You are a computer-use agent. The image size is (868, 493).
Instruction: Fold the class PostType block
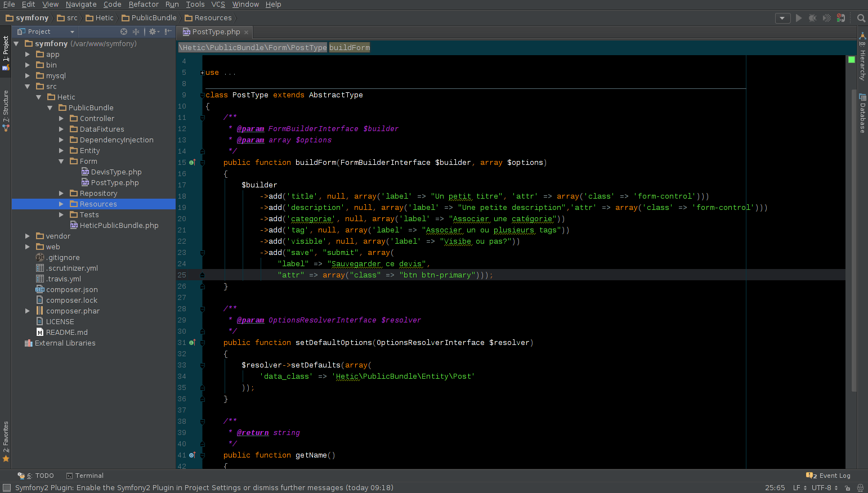click(203, 95)
